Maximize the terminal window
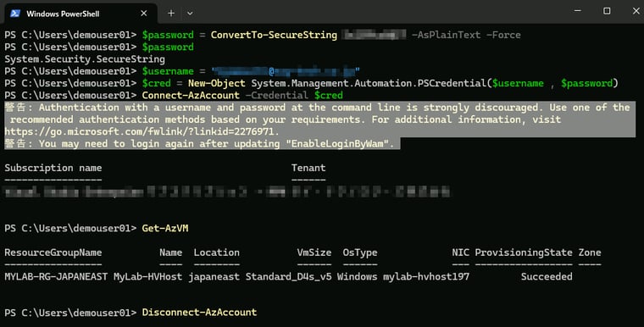 (x=607, y=11)
